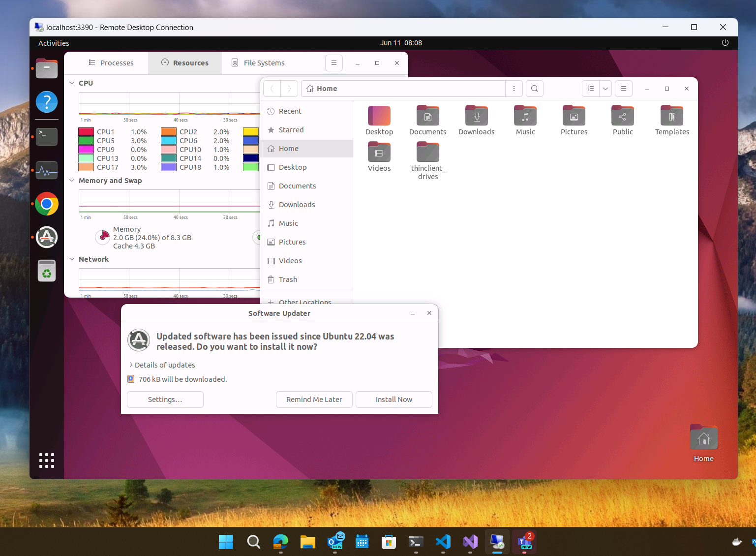
Task: Open Chrome from the Ubuntu dock
Action: pos(47,204)
